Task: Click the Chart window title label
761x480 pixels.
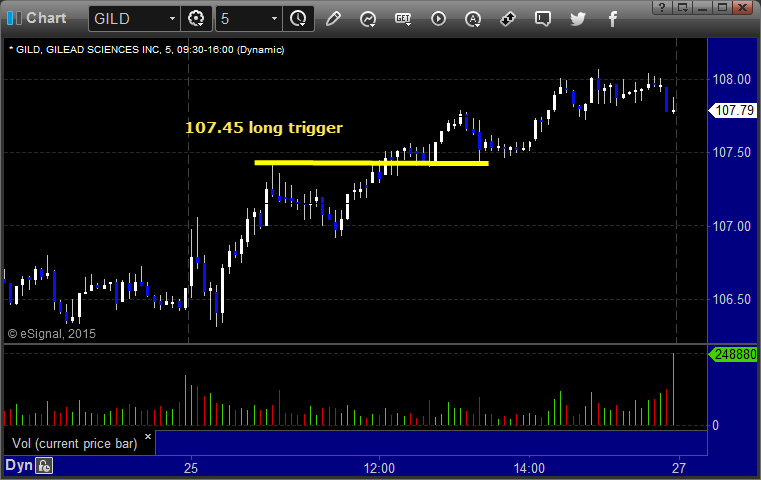Action: 46,18
